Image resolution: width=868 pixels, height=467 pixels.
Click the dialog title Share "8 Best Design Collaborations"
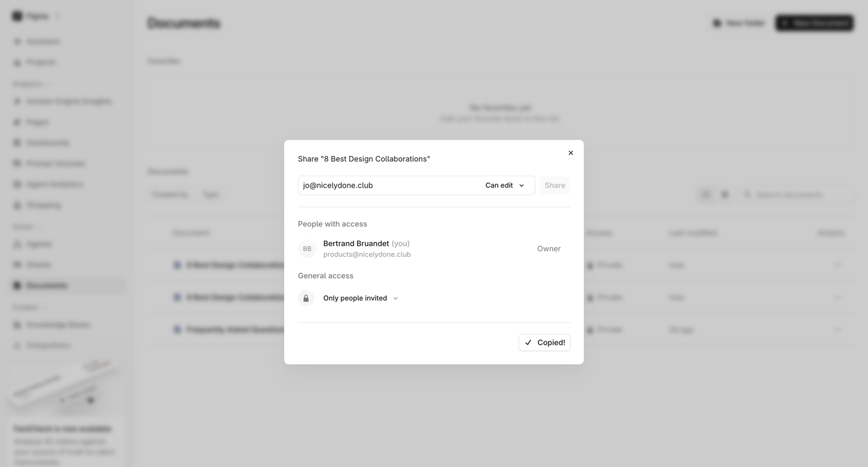364,159
